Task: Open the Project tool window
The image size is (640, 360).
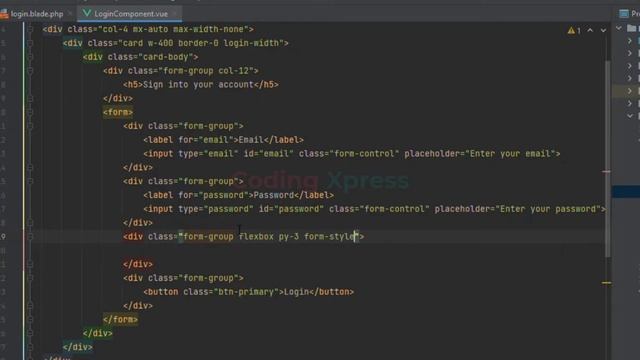Action: (x=630, y=14)
